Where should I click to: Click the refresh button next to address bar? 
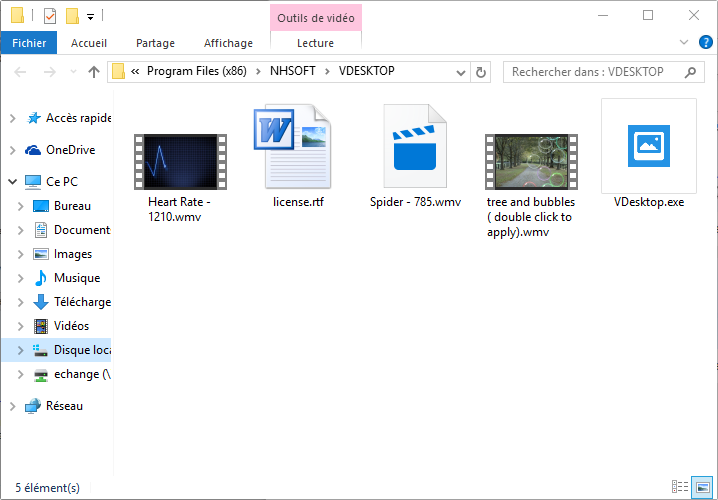coord(481,72)
